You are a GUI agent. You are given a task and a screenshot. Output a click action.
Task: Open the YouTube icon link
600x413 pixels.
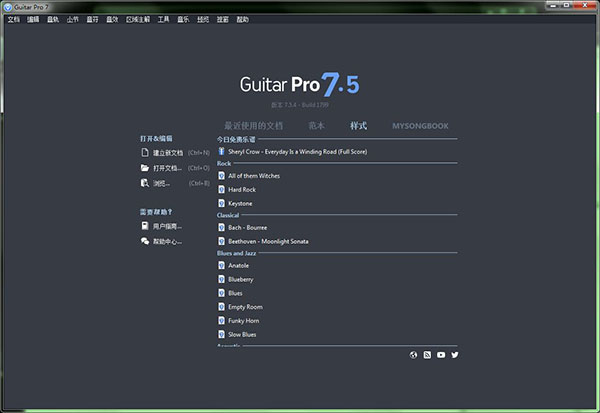(x=441, y=355)
